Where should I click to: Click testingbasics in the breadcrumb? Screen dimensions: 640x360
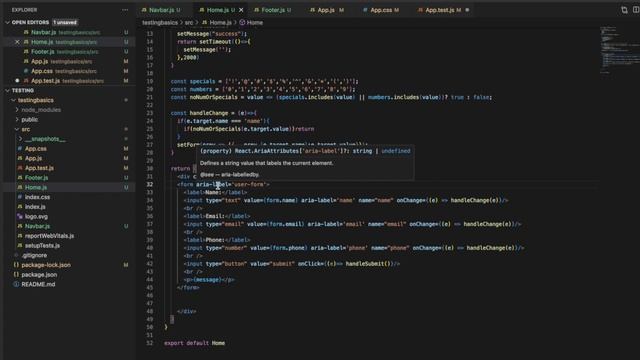coord(160,23)
